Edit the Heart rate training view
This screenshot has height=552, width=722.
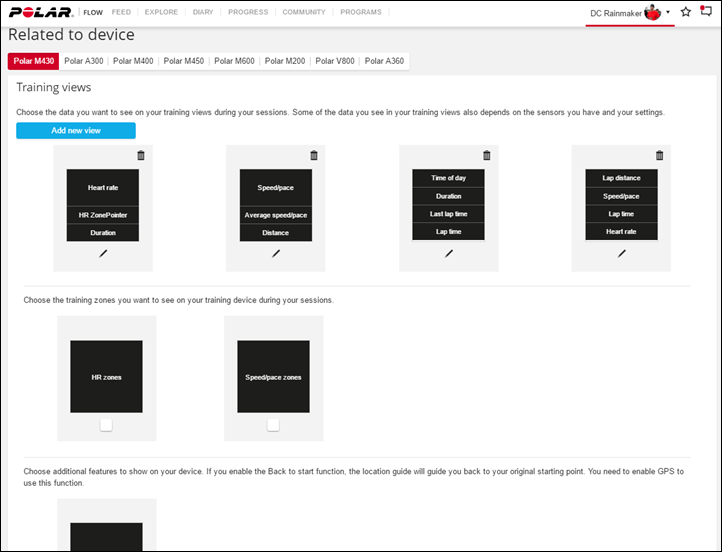[103, 254]
